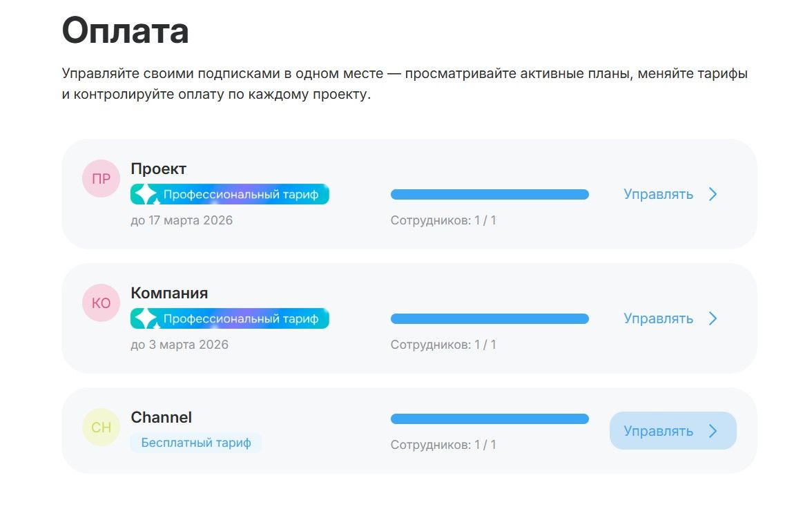The width and height of the screenshot is (812, 509).
Task: Click the pink ПР avatar icon
Action: pyautogui.click(x=101, y=179)
